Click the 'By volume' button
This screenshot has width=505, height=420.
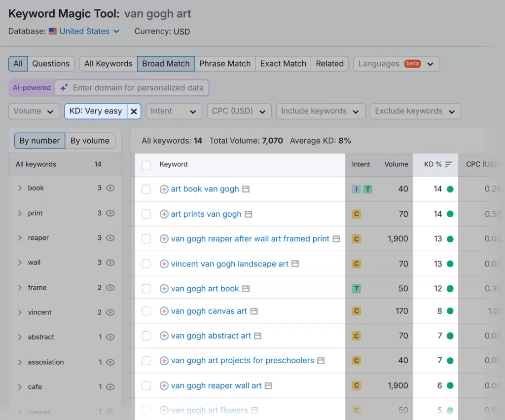click(90, 141)
